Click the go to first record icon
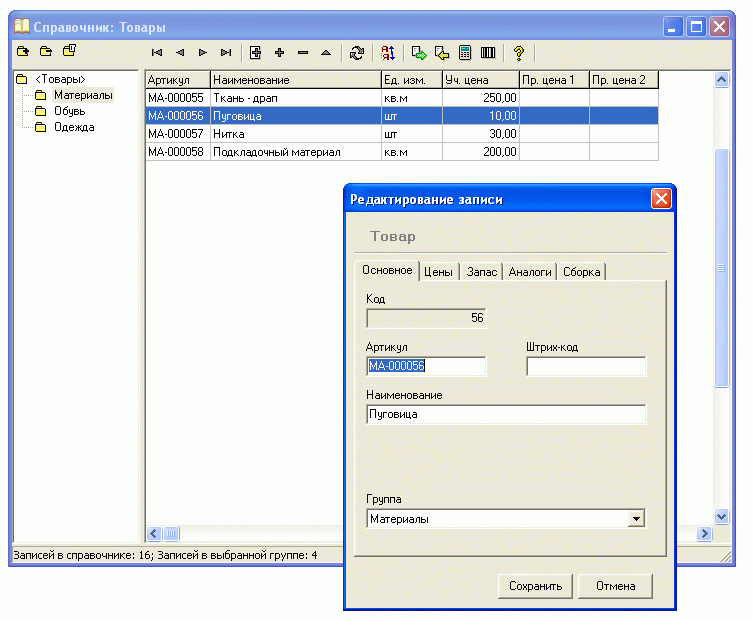The width and height of the screenshot is (753, 619). [157, 52]
